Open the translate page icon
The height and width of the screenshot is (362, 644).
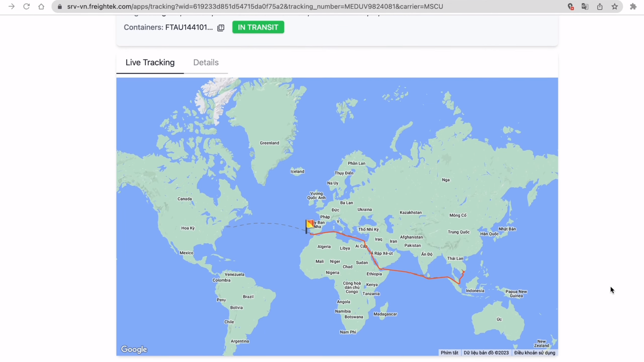pyautogui.click(x=585, y=6)
